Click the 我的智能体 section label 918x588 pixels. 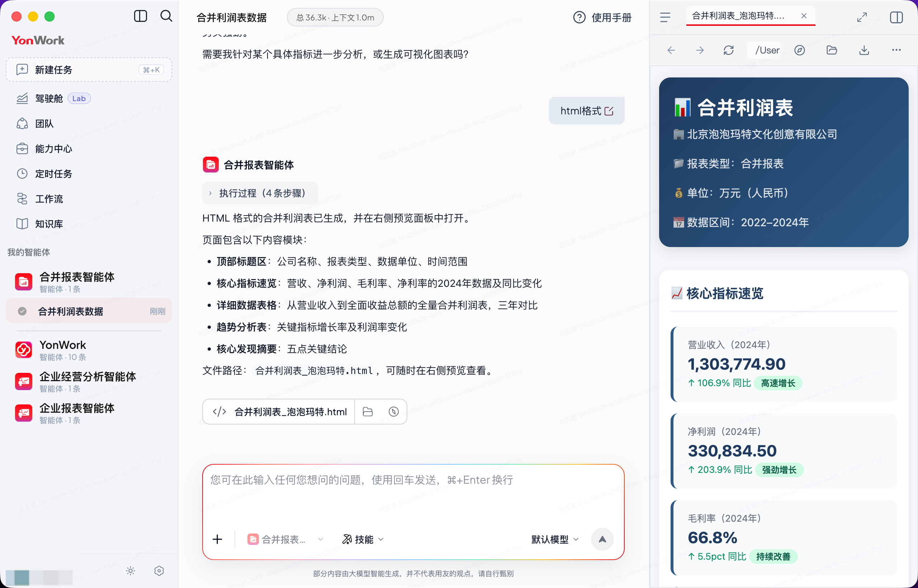[29, 252]
